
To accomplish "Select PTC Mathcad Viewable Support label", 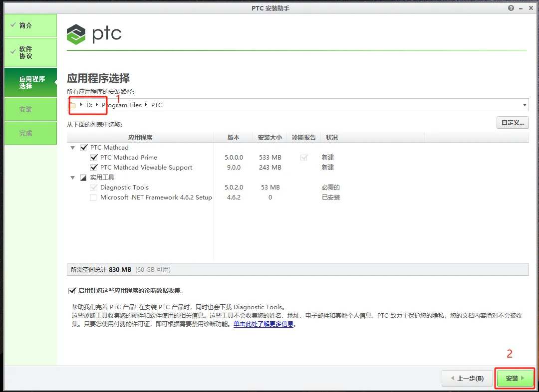I will [x=146, y=167].
